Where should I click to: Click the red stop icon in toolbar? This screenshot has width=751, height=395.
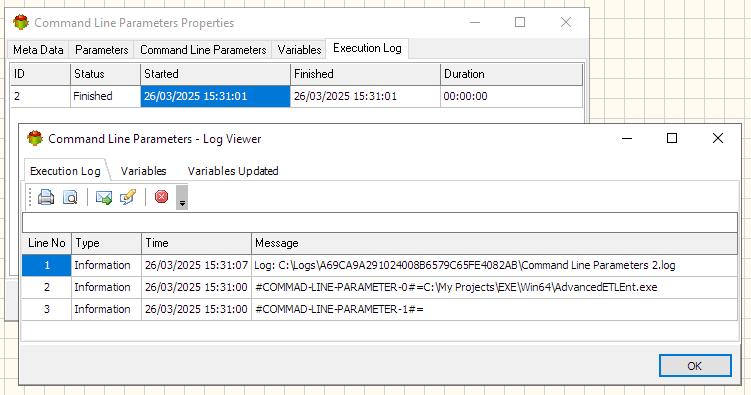click(x=161, y=196)
